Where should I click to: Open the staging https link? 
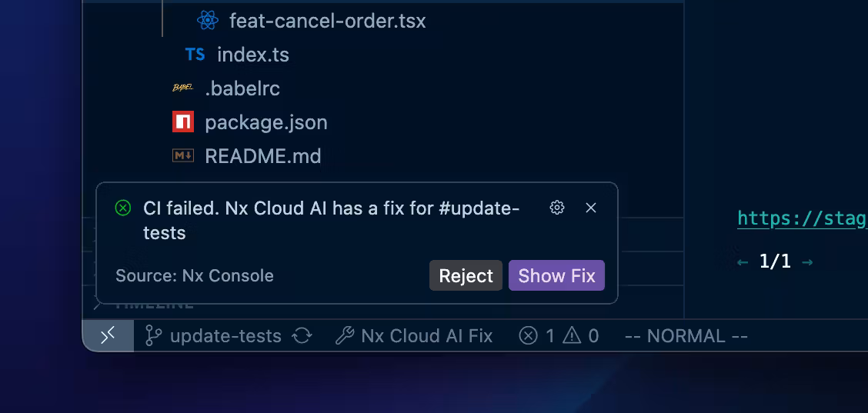point(802,218)
